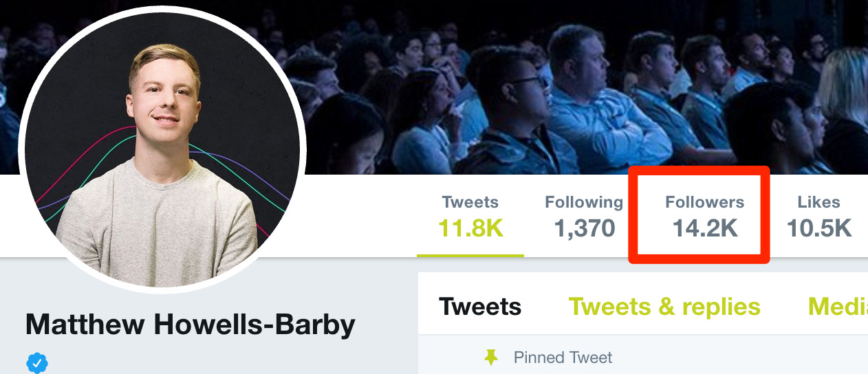Click the green underline beneath Tweets stat
The height and width of the screenshot is (374, 868).
point(470,255)
